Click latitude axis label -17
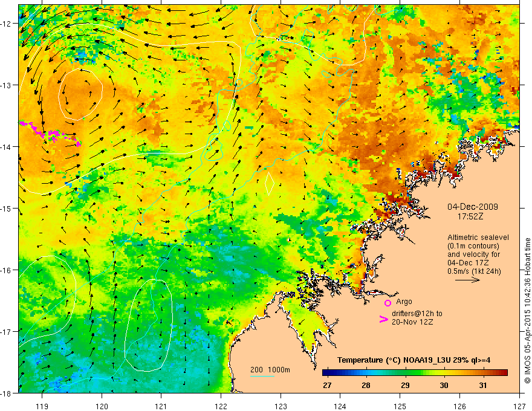 pos(7,332)
